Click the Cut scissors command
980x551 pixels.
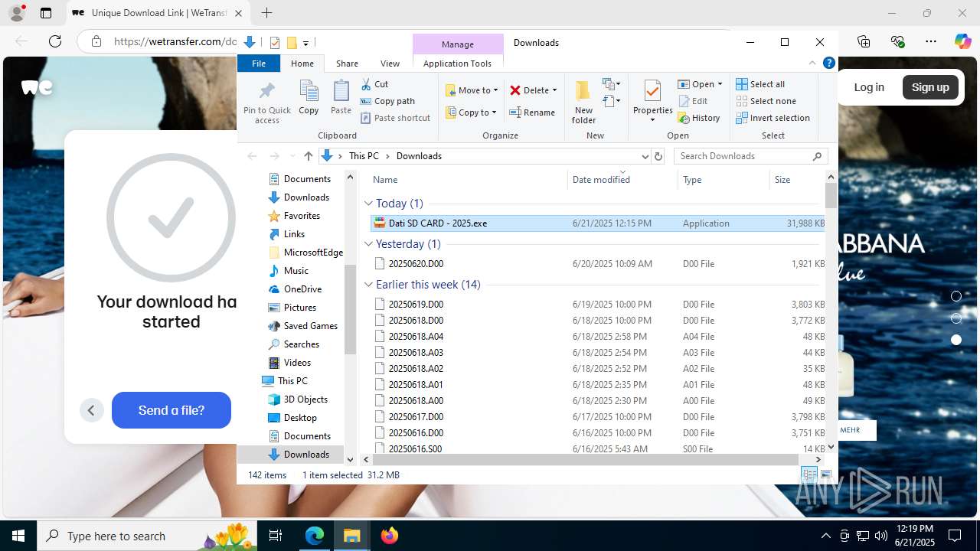375,84
